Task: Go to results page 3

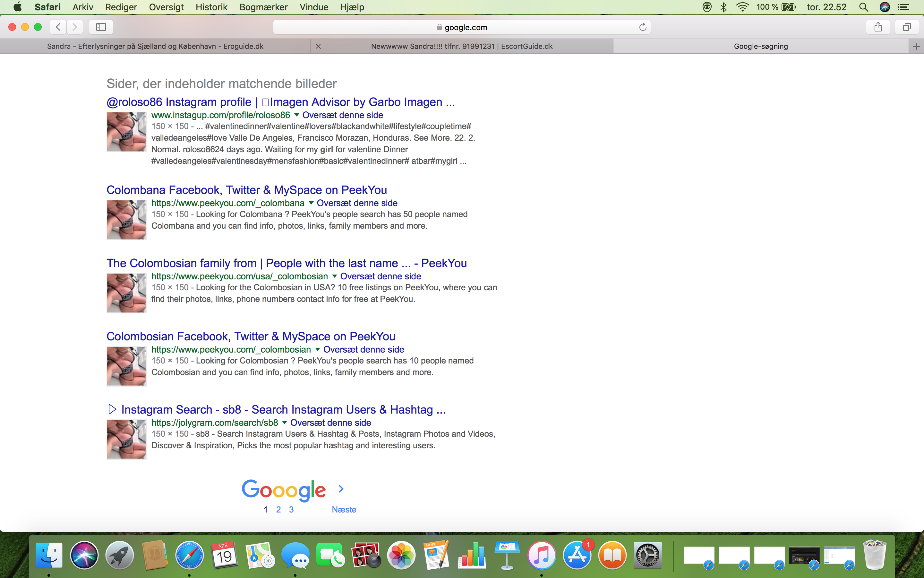Action: [x=291, y=510]
